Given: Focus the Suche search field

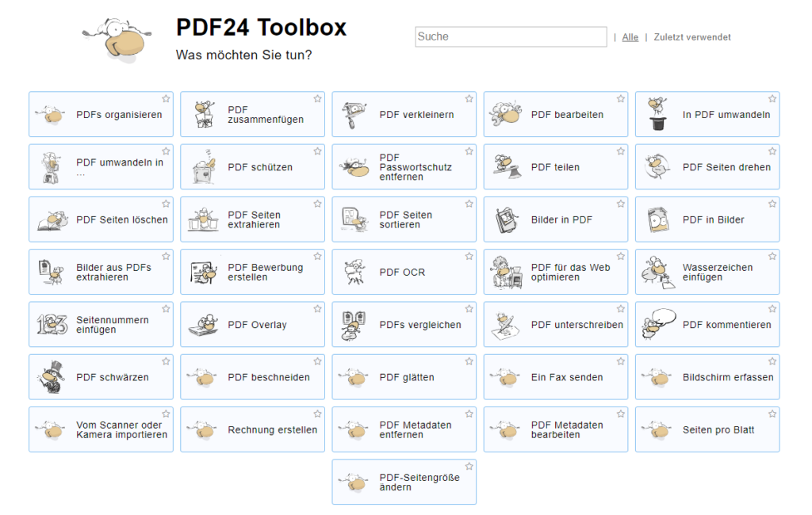Looking at the screenshot, I should click(x=511, y=36).
